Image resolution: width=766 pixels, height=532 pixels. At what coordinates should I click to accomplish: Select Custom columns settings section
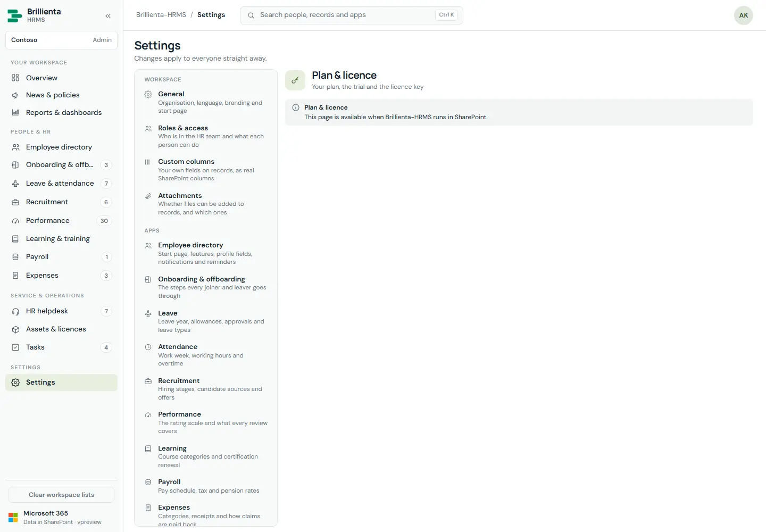click(x=206, y=170)
